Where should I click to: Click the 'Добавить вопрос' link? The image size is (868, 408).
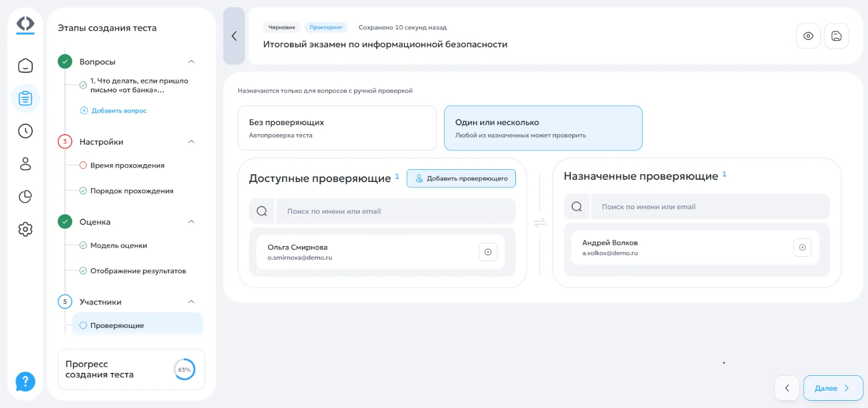click(x=114, y=111)
